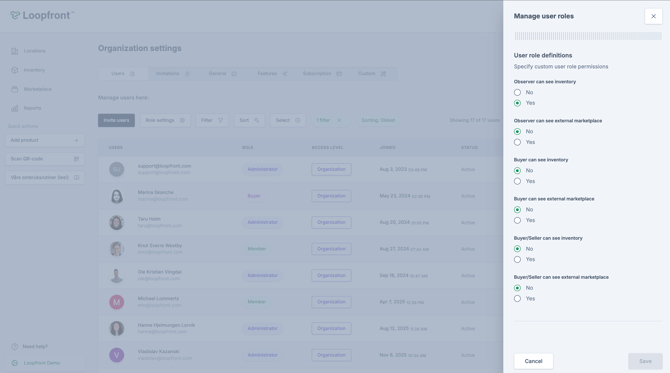The width and height of the screenshot is (670, 373).
Task: Click the Reports bar chart icon
Action: click(15, 108)
